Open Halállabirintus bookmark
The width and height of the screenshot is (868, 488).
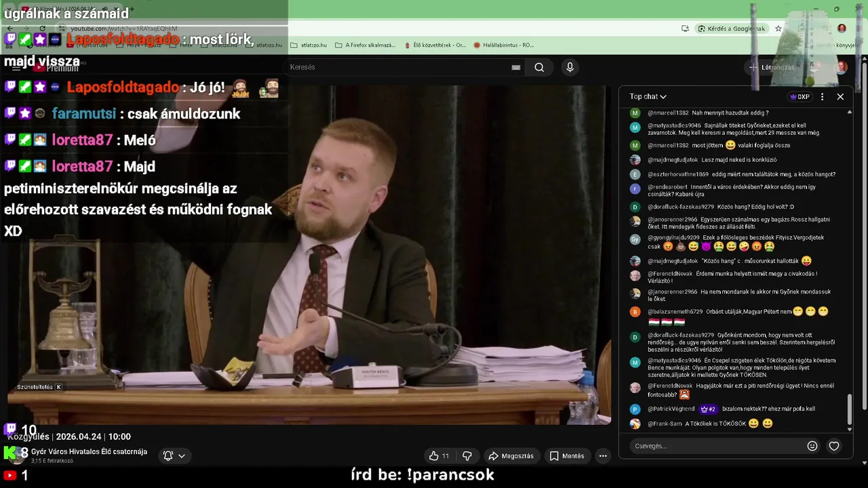[x=504, y=45]
